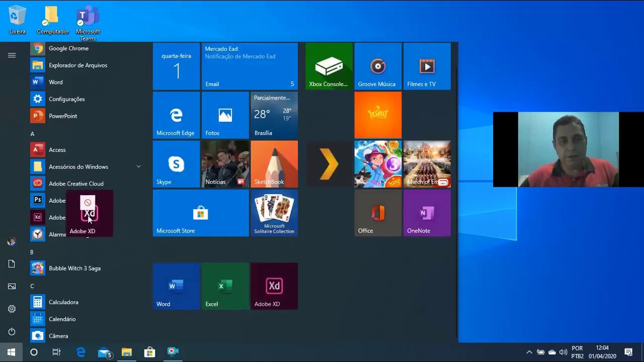Viewport: 644px width, 362px height.
Task: Select the Lixeira desktop icon
Action: [17, 20]
